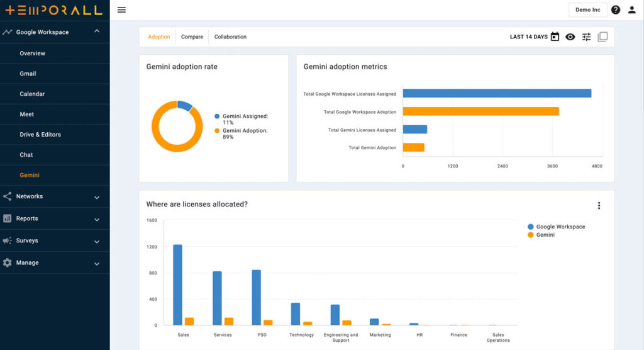Image resolution: width=644 pixels, height=350 pixels.
Task: Click the 'Gemini adoption rate' title
Action: (182, 67)
